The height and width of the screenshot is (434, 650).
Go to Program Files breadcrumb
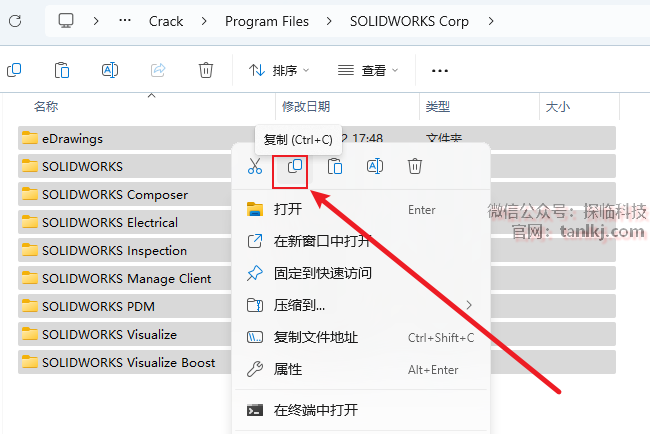267,21
